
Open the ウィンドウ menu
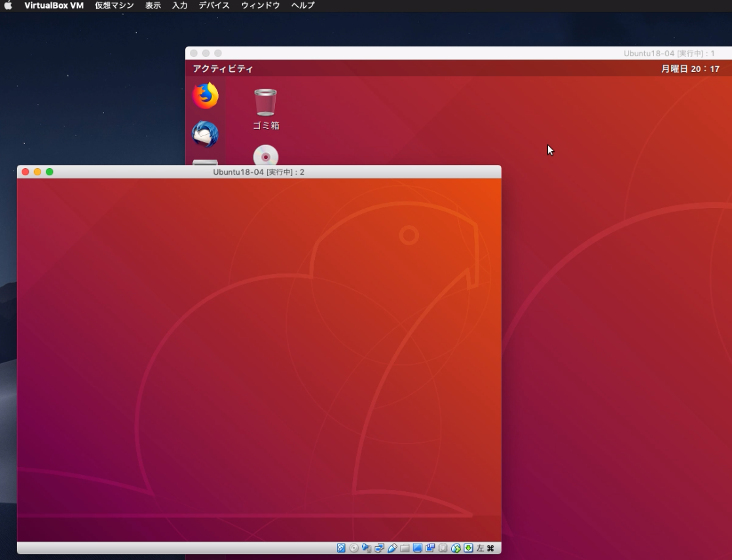click(x=261, y=6)
